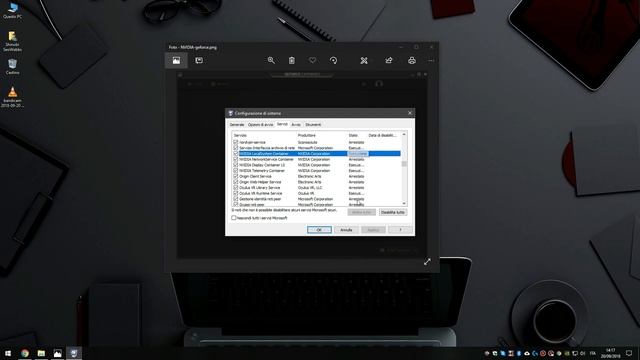Toggle Oculus VR Runtime Service checkbox

click(236, 193)
